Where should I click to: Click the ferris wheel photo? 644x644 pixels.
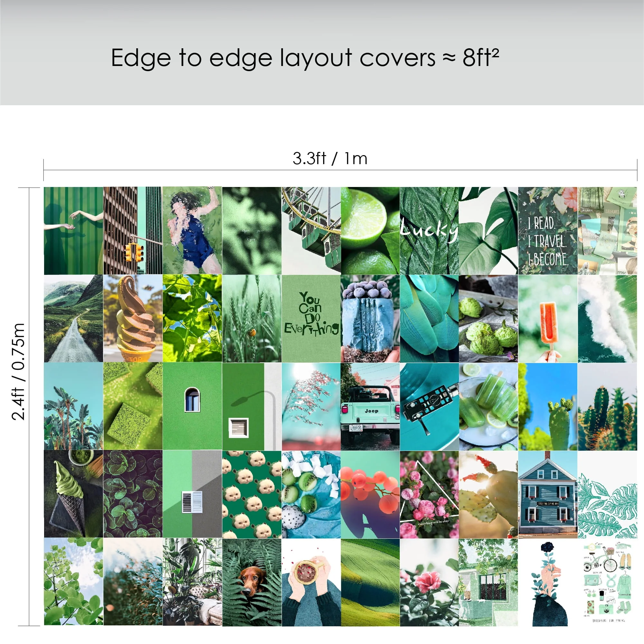tap(311, 231)
